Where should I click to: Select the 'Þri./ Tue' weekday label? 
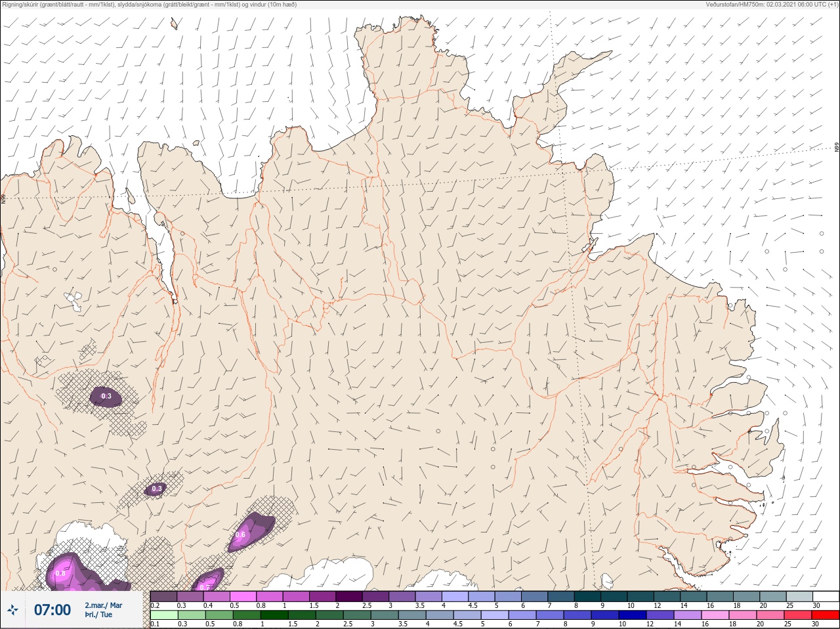[98, 615]
